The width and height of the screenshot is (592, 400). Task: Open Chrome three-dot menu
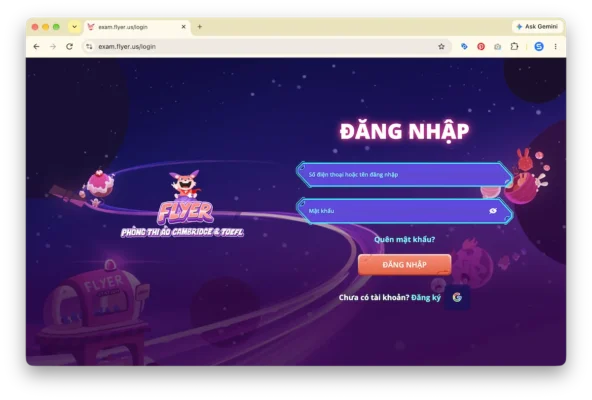555,46
